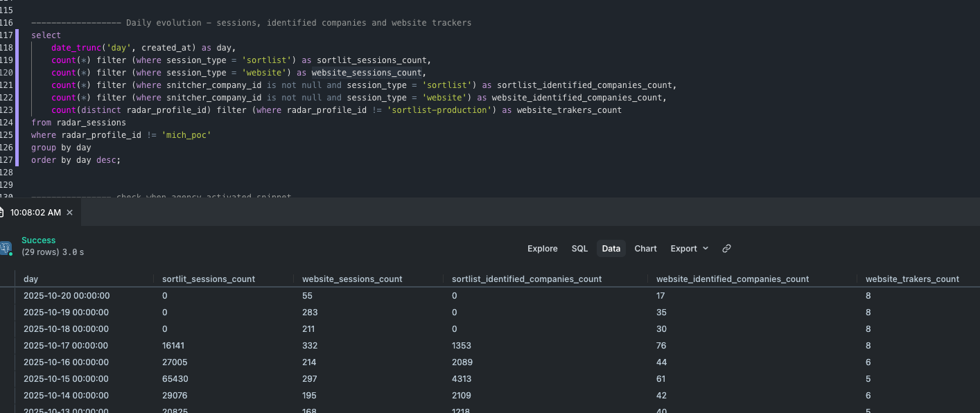Click the website companies cell 76

(661, 346)
